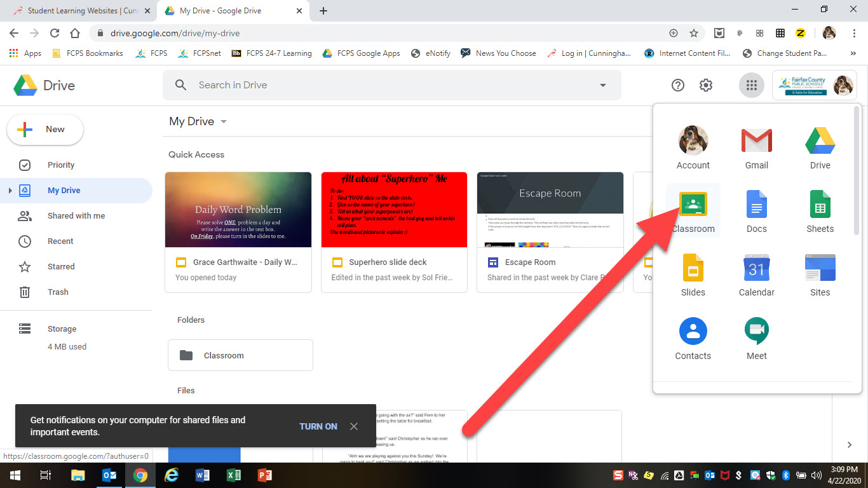Open FCPS 24-7 Learning bookmark
The height and width of the screenshot is (488, 868).
point(272,53)
